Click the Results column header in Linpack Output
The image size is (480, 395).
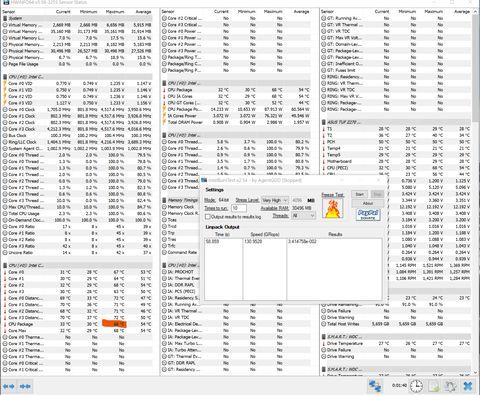(335, 234)
